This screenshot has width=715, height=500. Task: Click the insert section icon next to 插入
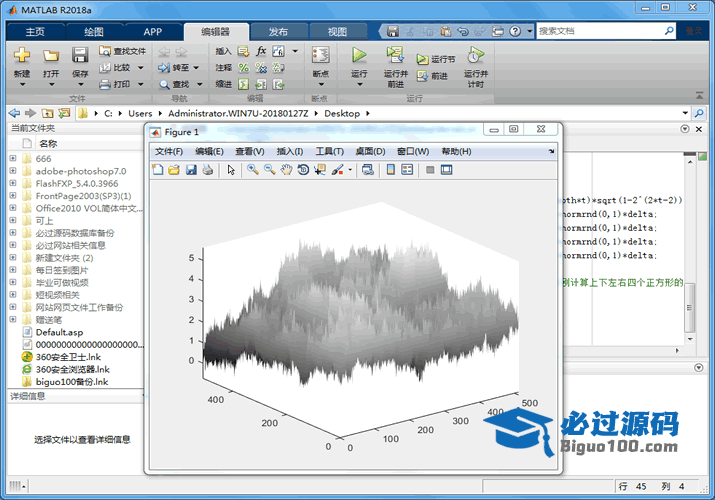coord(244,51)
